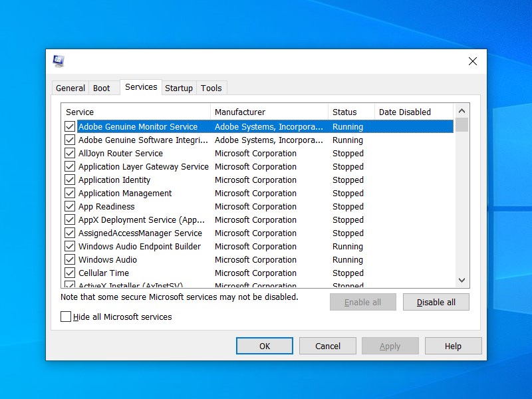Click the Date Disabled column header

coord(414,112)
